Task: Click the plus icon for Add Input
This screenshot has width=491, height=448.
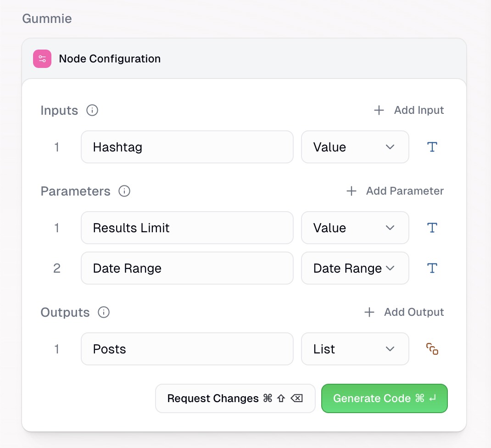Action: coord(379,110)
